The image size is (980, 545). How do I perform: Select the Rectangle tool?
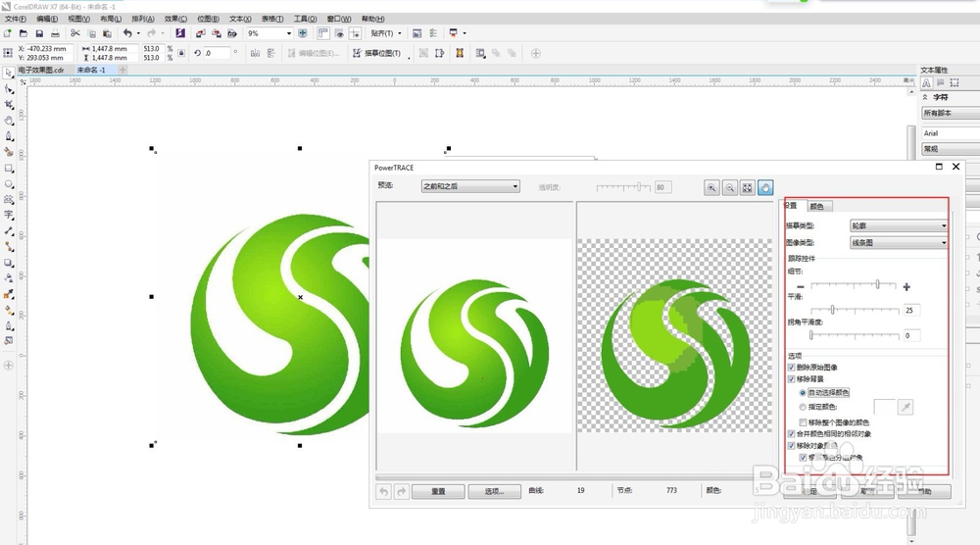click(x=8, y=169)
